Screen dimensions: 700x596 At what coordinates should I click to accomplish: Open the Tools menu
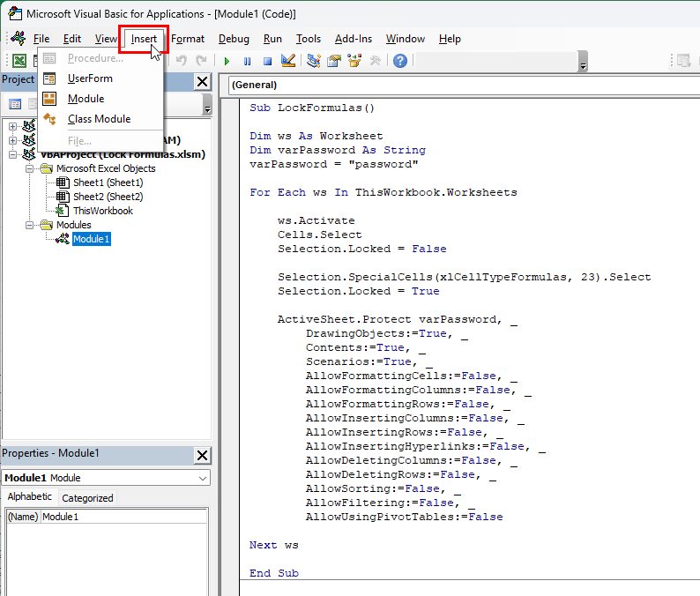click(309, 39)
